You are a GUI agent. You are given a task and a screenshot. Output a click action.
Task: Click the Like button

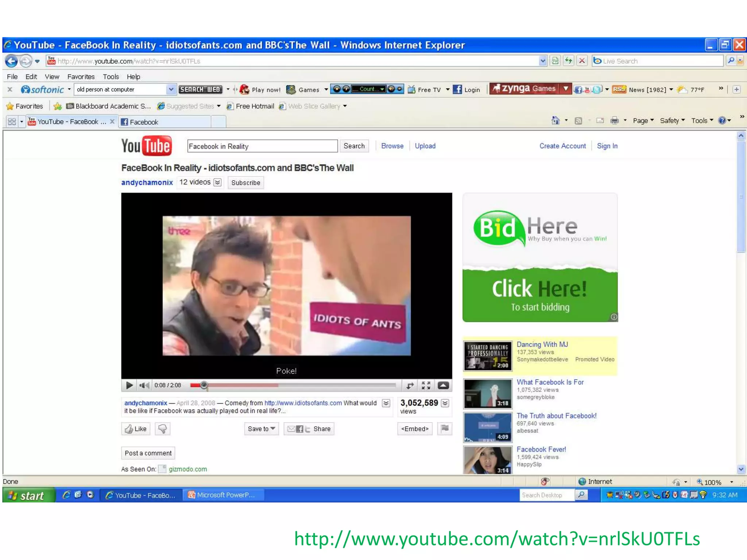point(136,429)
